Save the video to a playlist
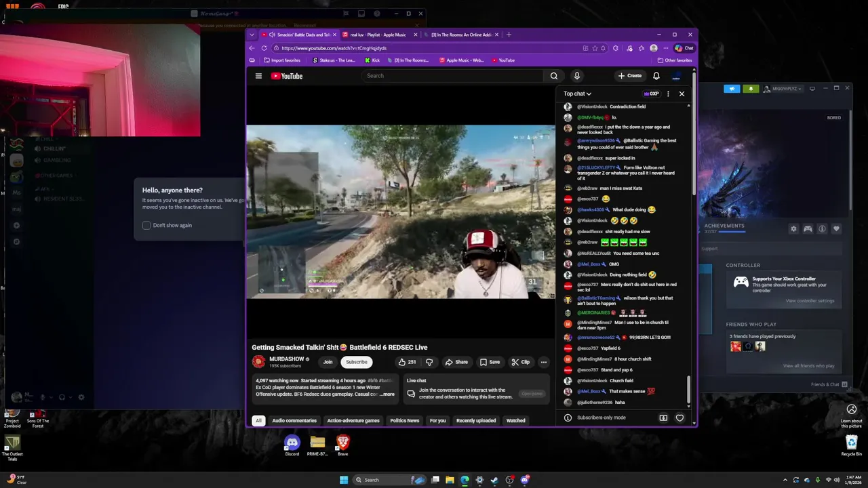 tap(490, 362)
